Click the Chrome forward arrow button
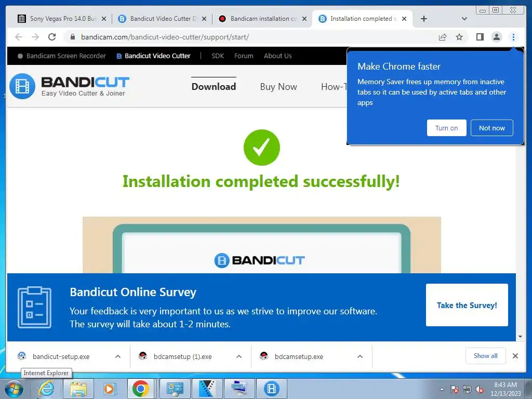The width and height of the screenshot is (532, 399). (x=35, y=37)
